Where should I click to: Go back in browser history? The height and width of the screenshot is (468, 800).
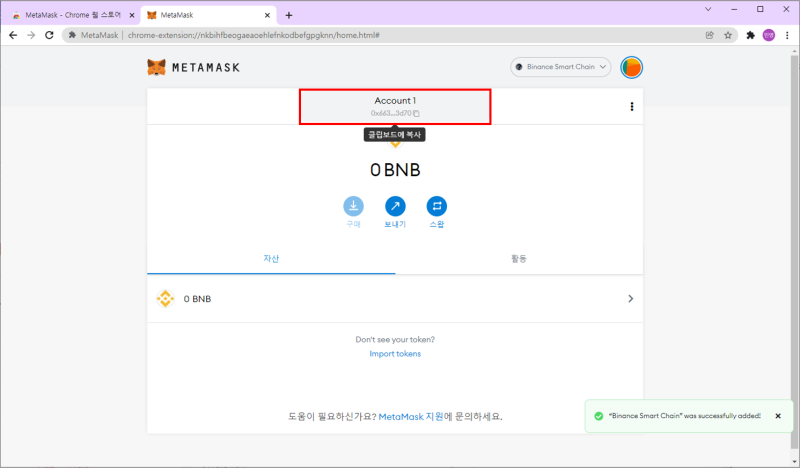[13, 35]
